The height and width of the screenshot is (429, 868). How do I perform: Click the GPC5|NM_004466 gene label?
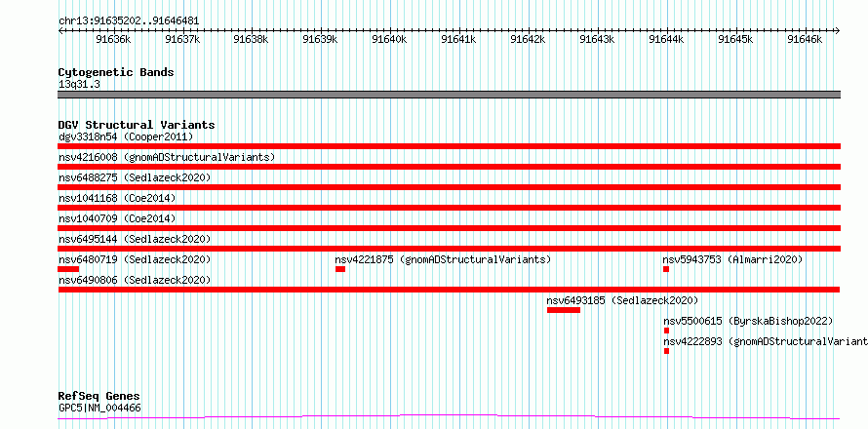point(99,408)
